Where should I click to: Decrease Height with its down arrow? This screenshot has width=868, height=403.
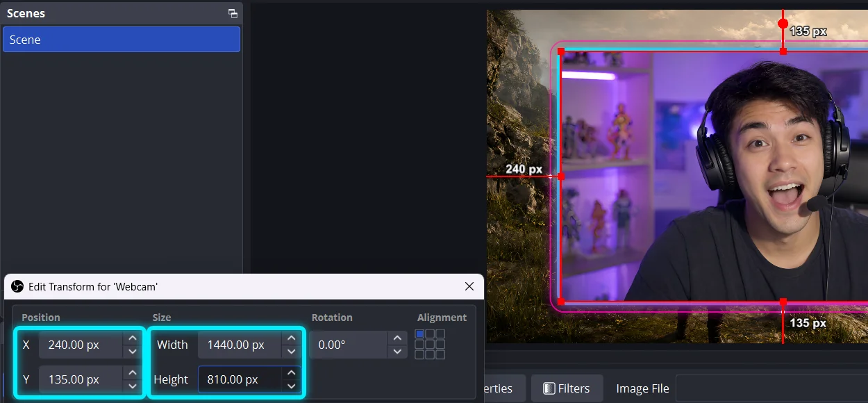tap(291, 386)
